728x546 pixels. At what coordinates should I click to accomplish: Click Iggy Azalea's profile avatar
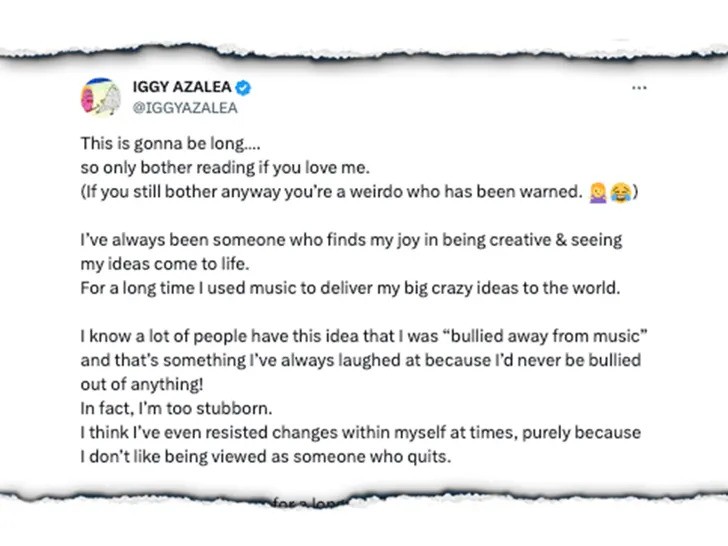[100, 96]
